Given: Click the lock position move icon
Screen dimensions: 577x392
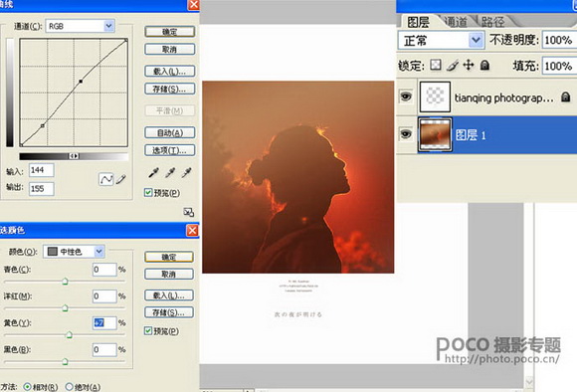Looking at the screenshot, I should [x=469, y=65].
